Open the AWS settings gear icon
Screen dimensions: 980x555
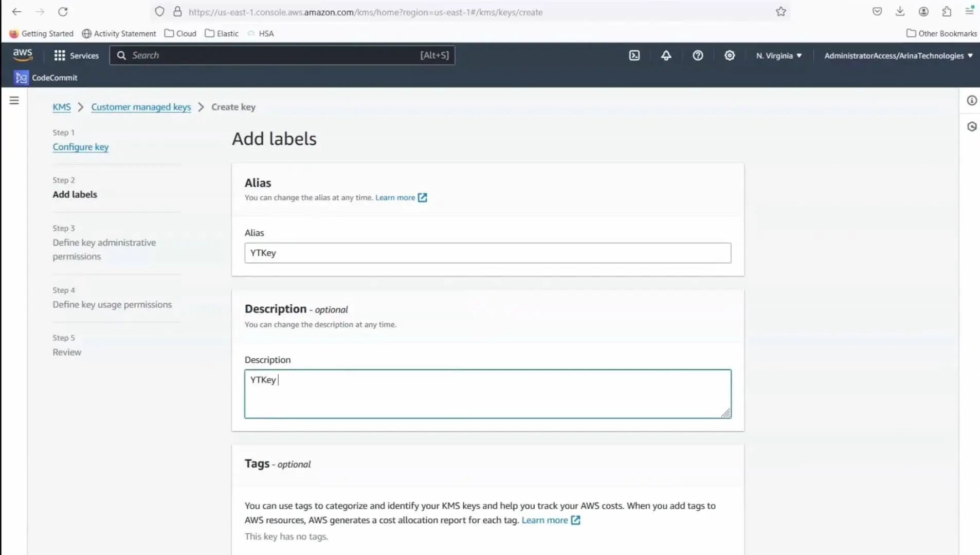click(x=730, y=55)
